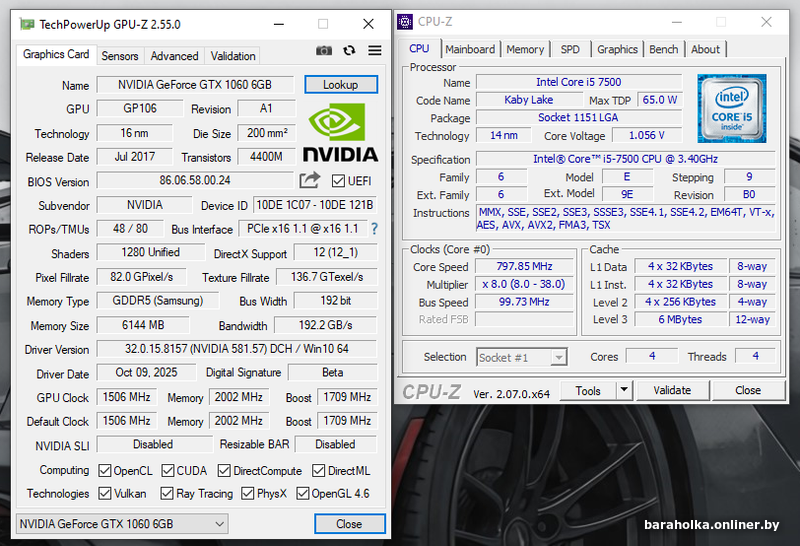Click the Code Name Kaby Lake field
Viewport: 800px width, 546px height.
pyautogui.click(x=529, y=100)
